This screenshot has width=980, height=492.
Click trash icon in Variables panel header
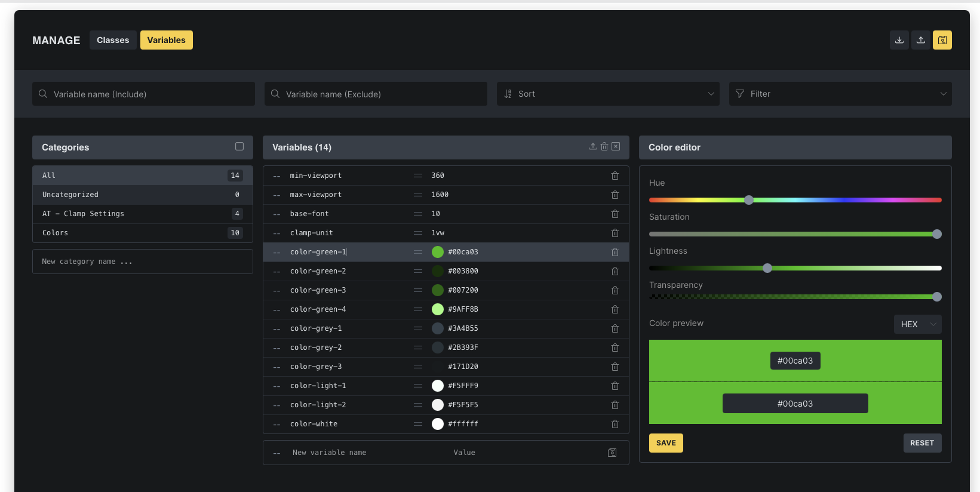[x=604, y=146]
